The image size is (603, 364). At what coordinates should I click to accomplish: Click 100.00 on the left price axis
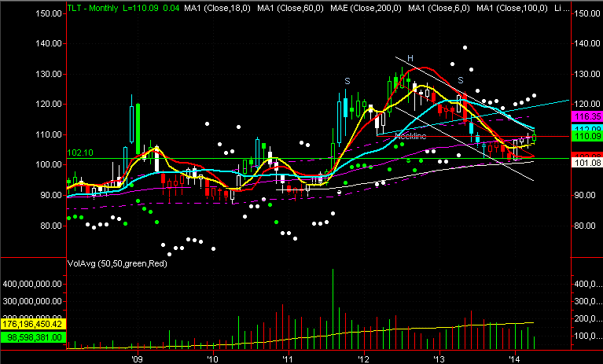point(49,164)
